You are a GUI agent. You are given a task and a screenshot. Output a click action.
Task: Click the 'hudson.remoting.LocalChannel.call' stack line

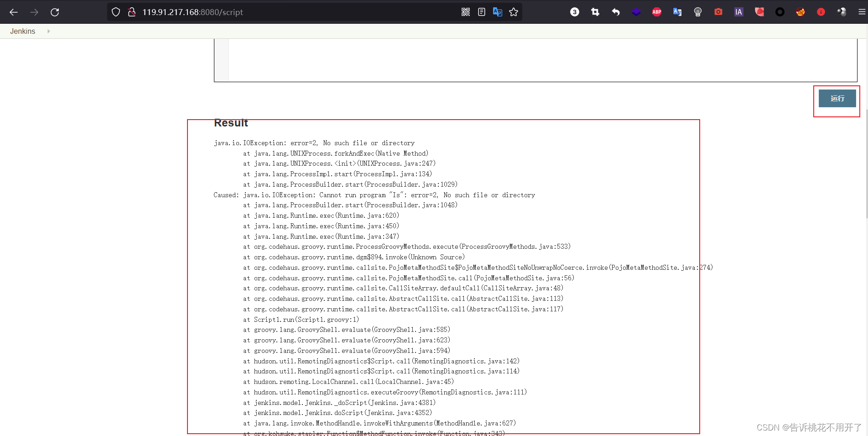tap(348, 382)
